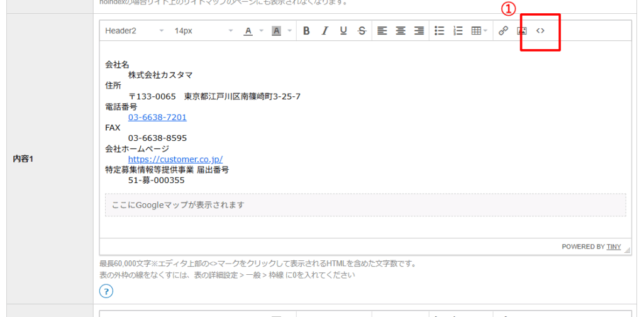Click the text color A button
The image size is (644, 317).
(x=248, y=31)
